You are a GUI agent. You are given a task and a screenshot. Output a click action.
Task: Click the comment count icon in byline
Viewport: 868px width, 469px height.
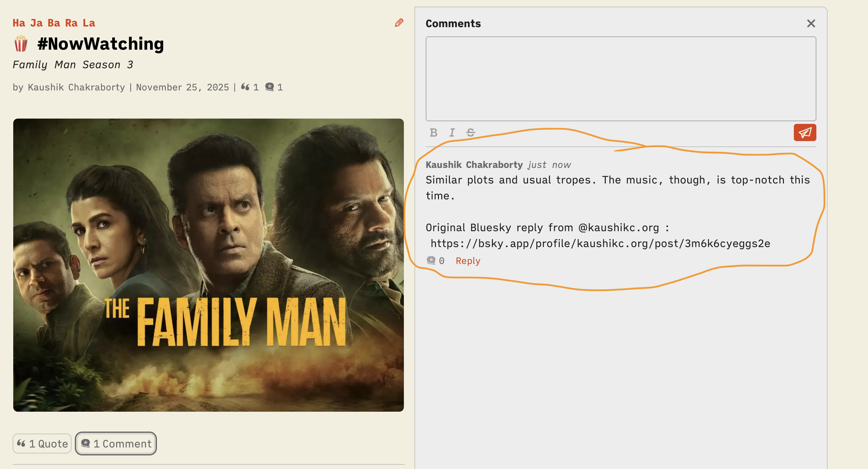point(269,87)
